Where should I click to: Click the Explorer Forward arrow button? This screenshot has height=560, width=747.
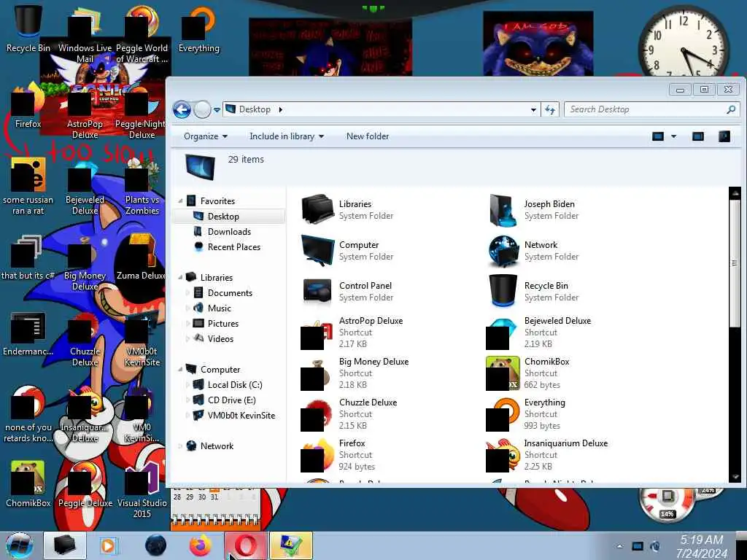[202, 109]
